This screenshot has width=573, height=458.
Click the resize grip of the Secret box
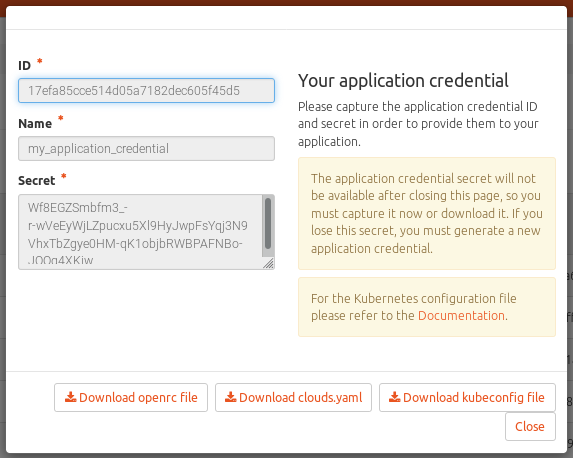pyautogui.click(x=269, y=264)
